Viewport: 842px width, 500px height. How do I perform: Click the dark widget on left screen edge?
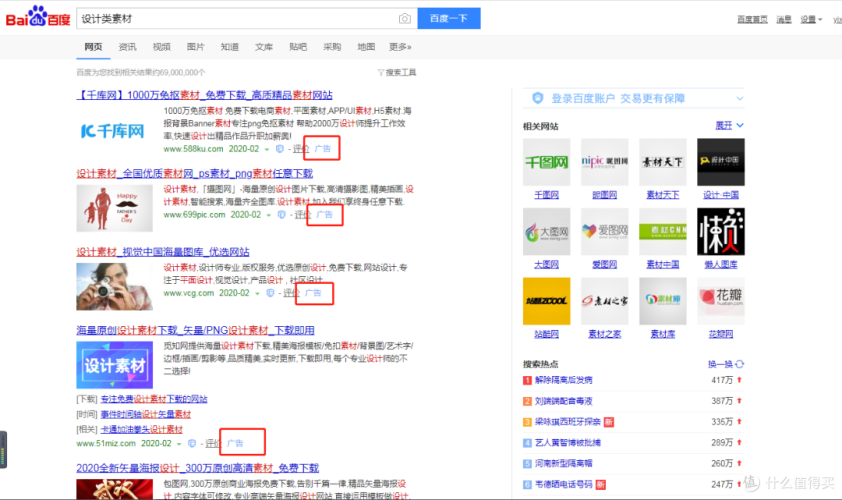click(3, 450)
